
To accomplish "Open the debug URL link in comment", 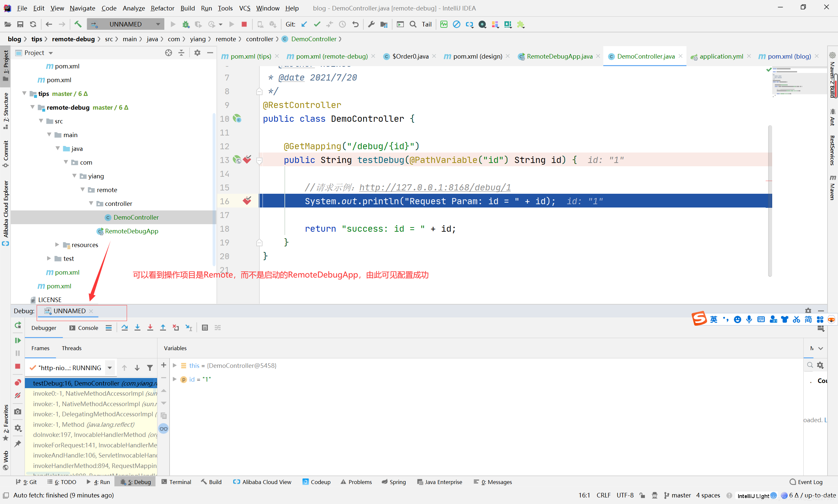I will (x=434, y=187).
